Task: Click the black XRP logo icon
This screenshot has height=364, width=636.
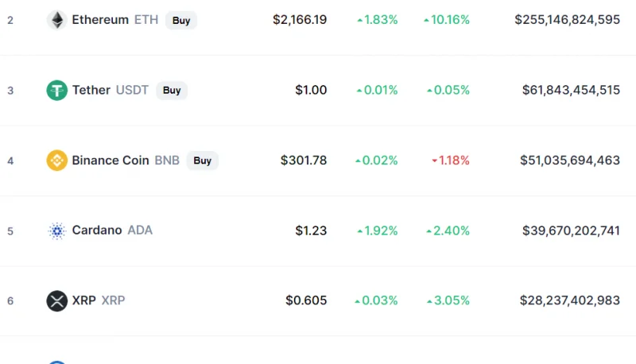Action: [x=56, y=300]
